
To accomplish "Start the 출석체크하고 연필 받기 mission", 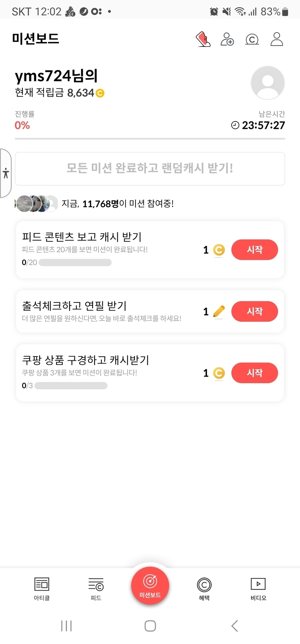I will click(x=254, y=312).
